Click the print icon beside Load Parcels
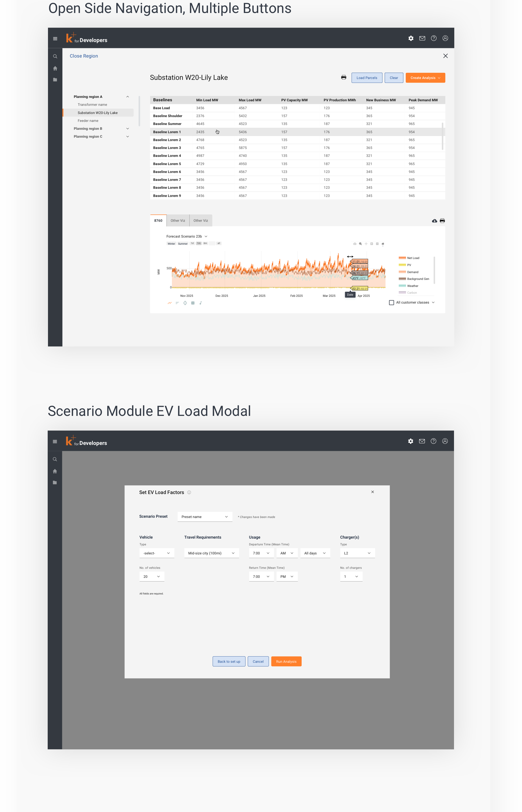The width and height of the screenshot is (522, 812). [343, 78]
